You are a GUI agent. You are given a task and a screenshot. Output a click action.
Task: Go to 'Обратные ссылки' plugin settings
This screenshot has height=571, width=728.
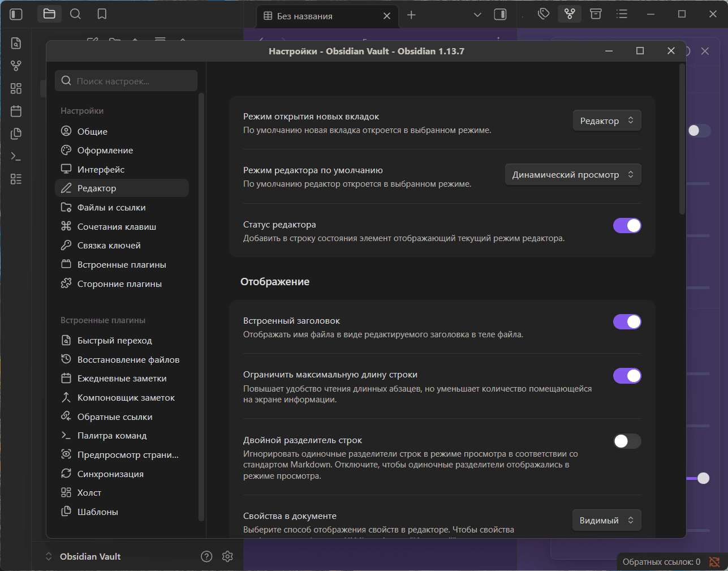pos(122,417)
